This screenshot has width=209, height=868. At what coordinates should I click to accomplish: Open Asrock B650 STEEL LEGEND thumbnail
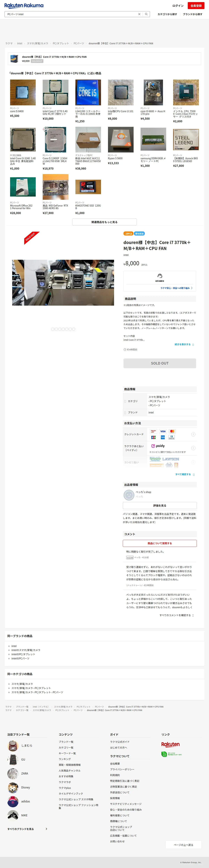pyautogui.click(x=186, y=140)
